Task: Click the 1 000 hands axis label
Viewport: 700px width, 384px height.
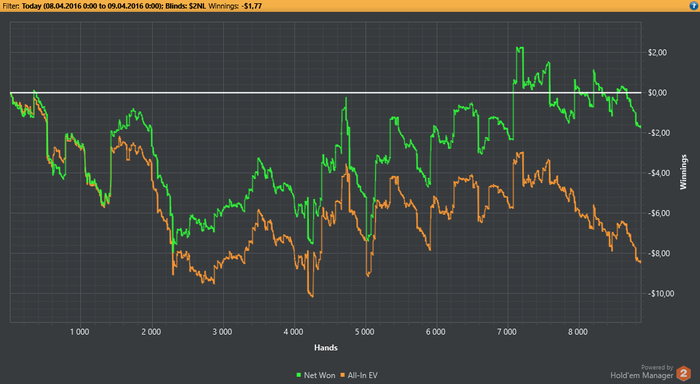Action: 79,332
